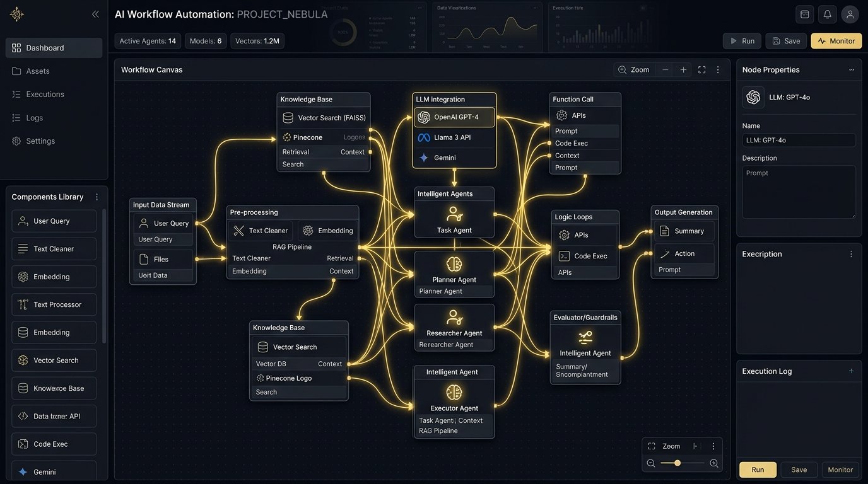
Task: Select the OpenAI GPT-4 row in LLM Integration
Action: [454, 117]
